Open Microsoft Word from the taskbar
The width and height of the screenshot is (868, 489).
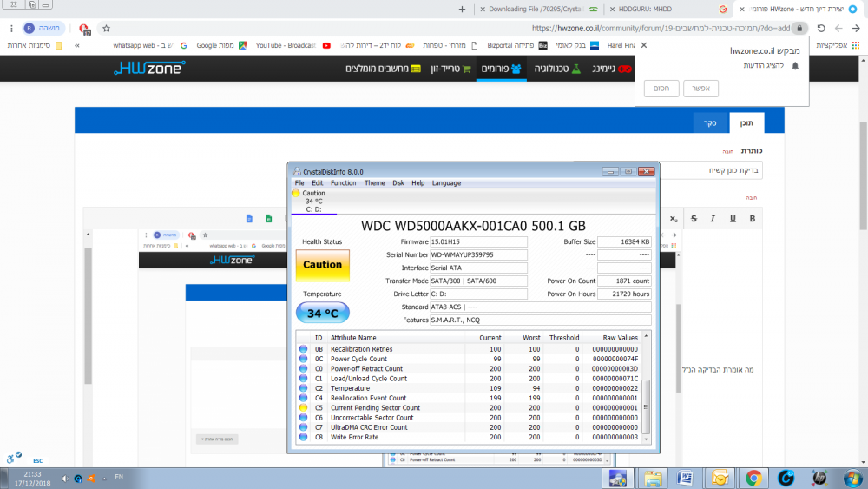click(x=686, y=478)
